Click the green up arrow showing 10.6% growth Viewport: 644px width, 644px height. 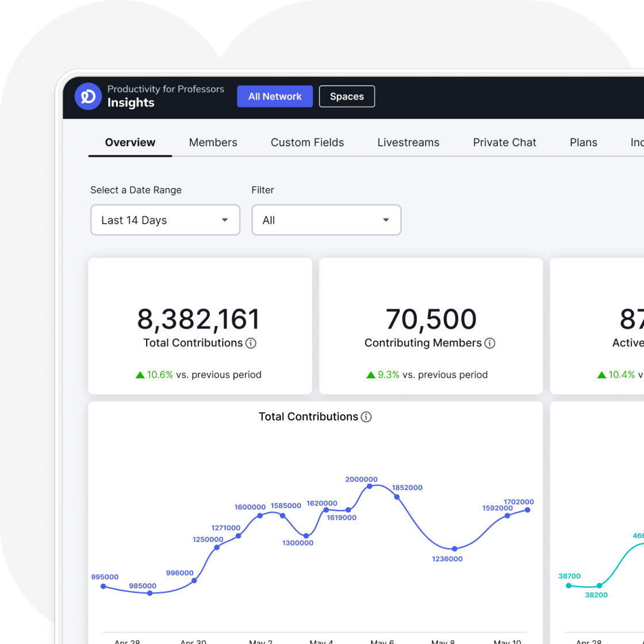coord(140,375)
